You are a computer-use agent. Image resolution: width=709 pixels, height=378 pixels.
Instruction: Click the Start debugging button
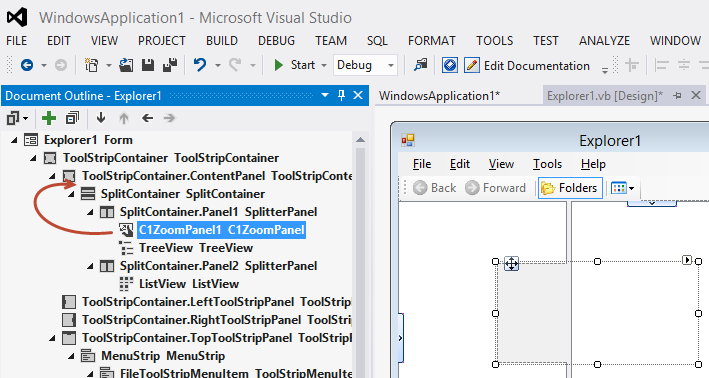pos(294,65)
